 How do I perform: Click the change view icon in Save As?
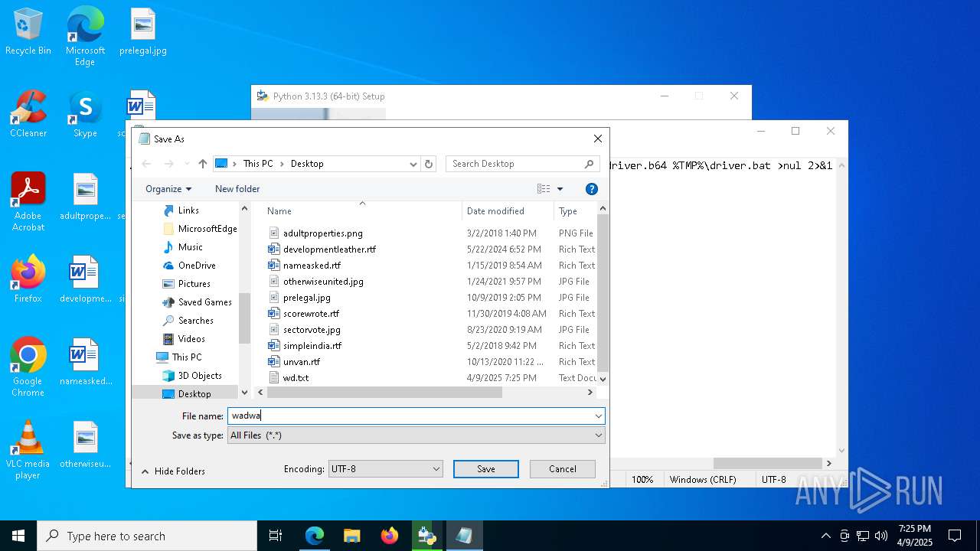pos(544,189)
